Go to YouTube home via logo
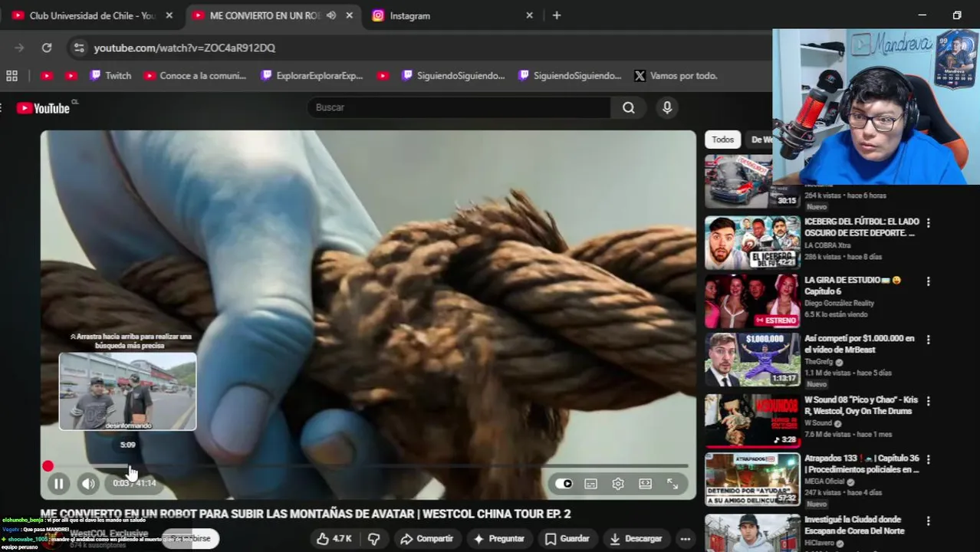Image resolution: width=980 pixels, height=552 pixels. (x=44, y=108)
